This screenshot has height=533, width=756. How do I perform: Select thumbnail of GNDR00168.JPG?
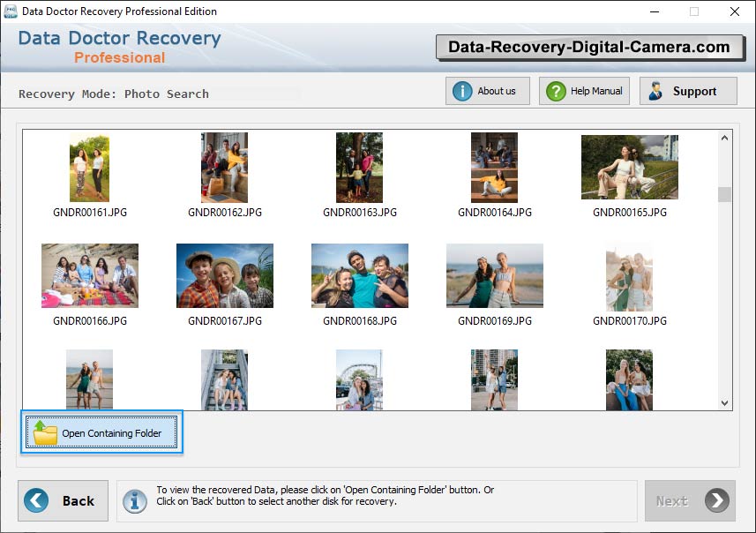coord(360,275)
